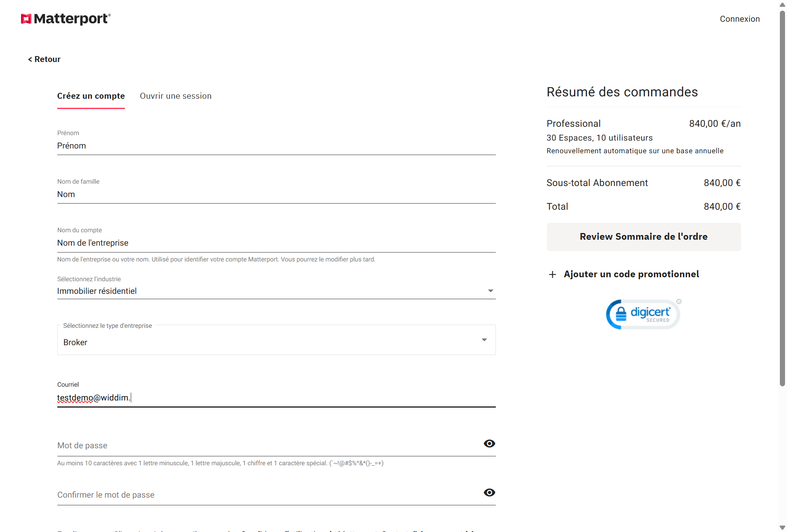Go back with the Retour link
The width and height of the screenshot is (787, 532).
(44, 59)
